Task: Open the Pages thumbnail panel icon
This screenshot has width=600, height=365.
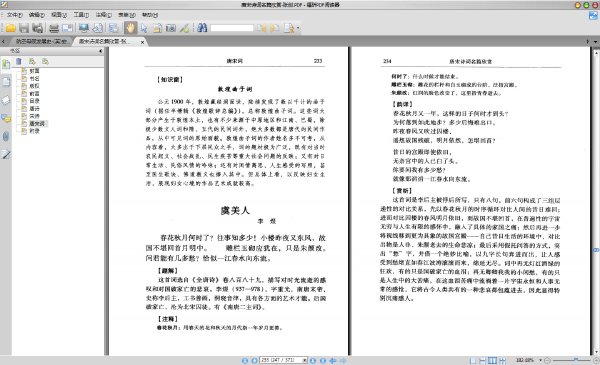Action: click(x=6, y=82)
